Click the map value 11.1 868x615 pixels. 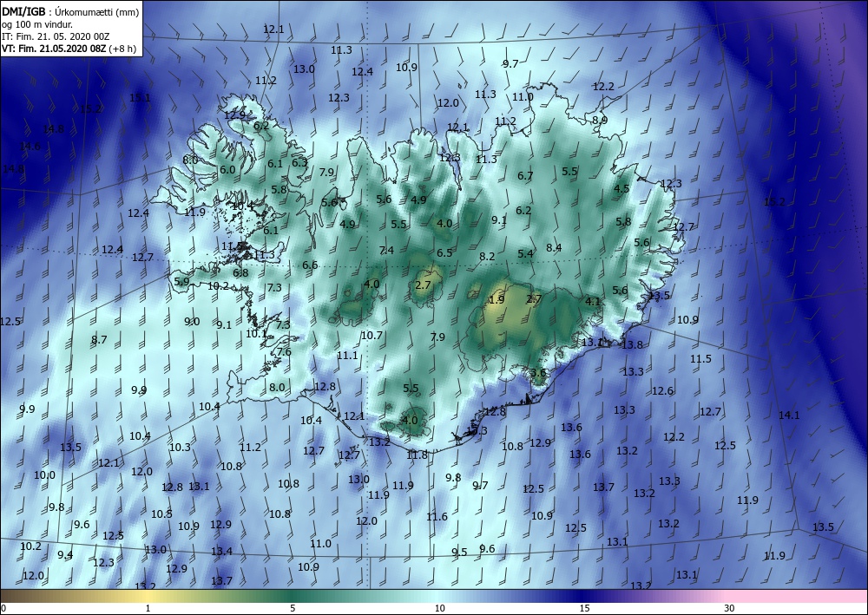tap(347, 356)
